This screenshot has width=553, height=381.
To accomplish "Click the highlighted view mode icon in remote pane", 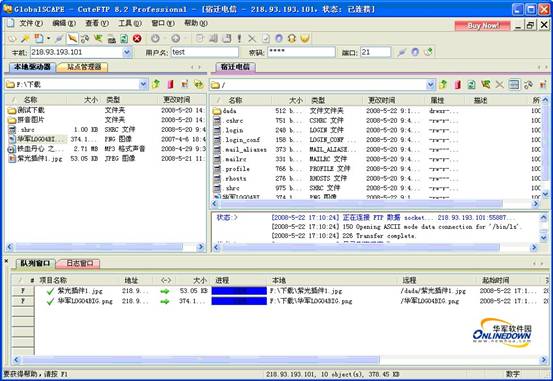I will click(x=514, y=85).
